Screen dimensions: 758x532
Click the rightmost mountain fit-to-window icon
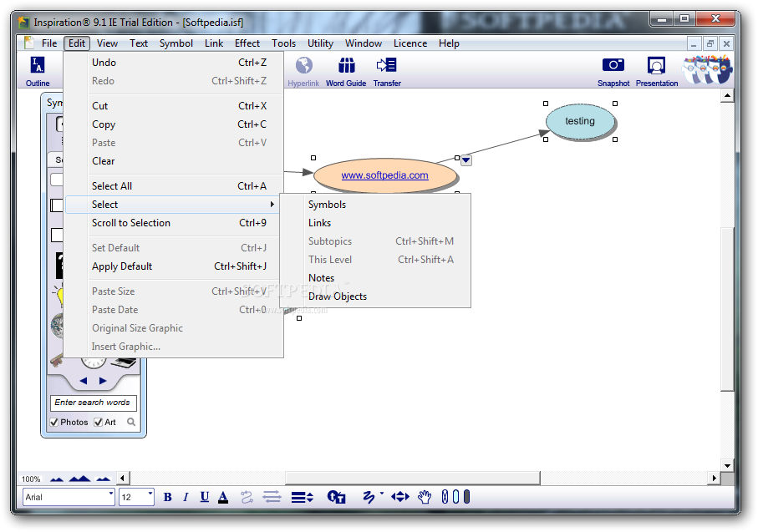click(104, 479)
